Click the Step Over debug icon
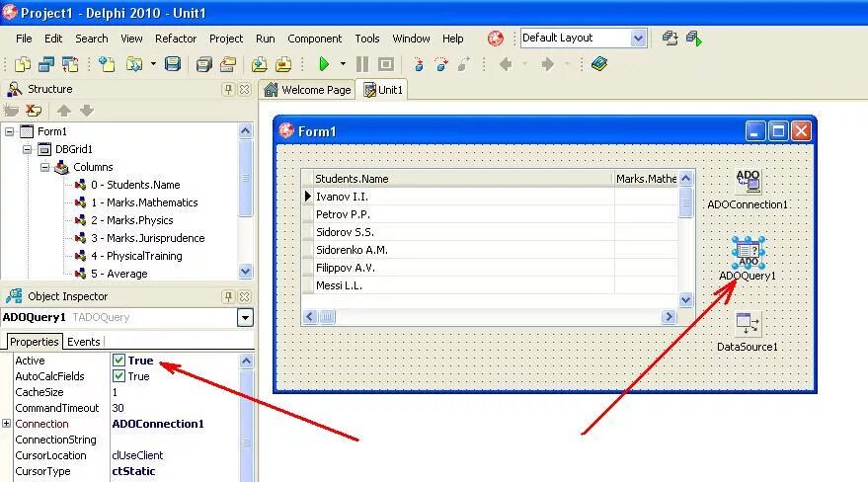Screen dimensions: 868x482 click(441, 64)
